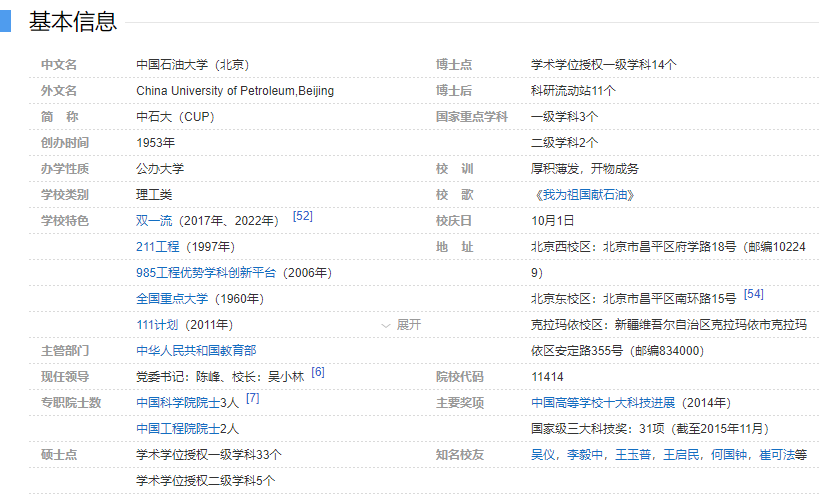Click reference footnote [52]
Screen dimensions: 829x502
click(x=302, y=216)
